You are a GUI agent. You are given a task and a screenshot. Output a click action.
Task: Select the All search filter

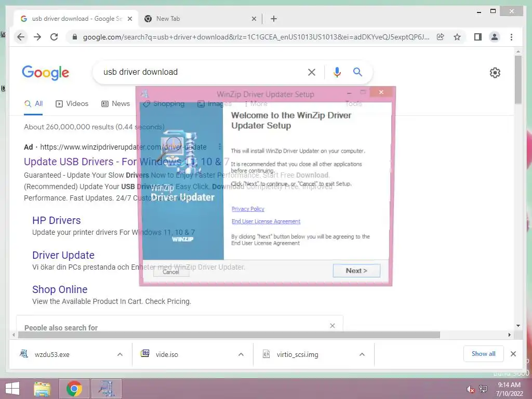[33, 103]
